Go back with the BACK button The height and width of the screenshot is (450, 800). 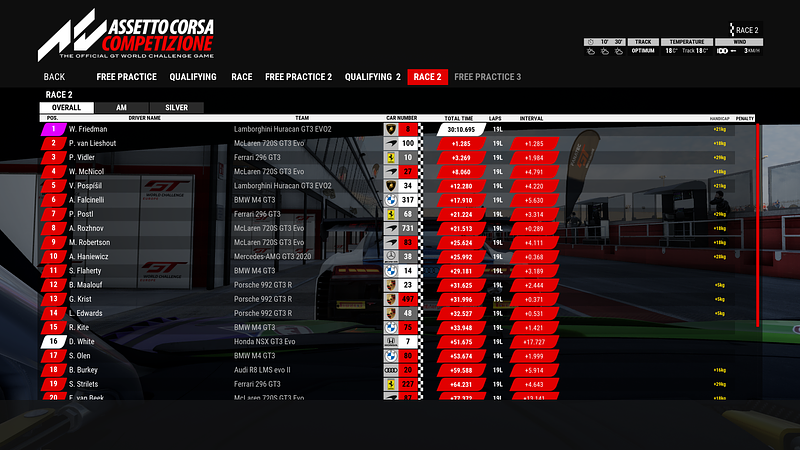(x=54, y=77)
